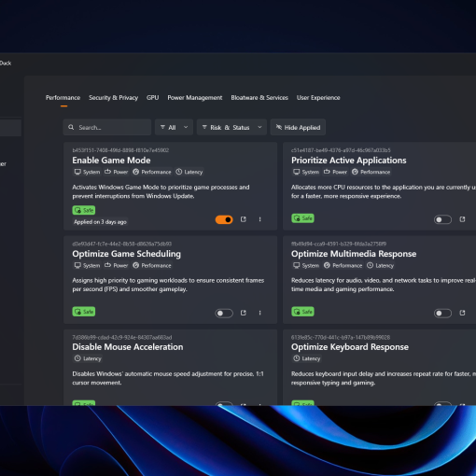The height and width of the screenshot is (476, 476).
Task: Open external link icon for Enable Game Mode
Action: (x=244, y=219)
